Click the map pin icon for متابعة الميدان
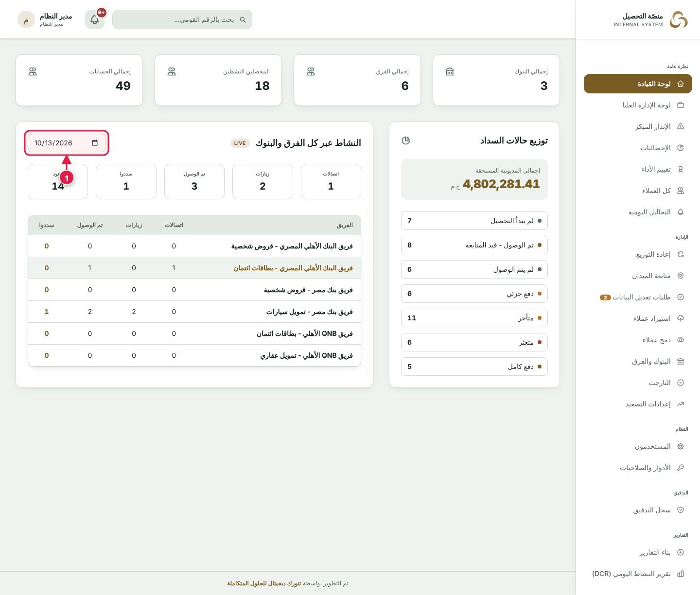Screen dimensions: 700x595 [x=681, y=276]
